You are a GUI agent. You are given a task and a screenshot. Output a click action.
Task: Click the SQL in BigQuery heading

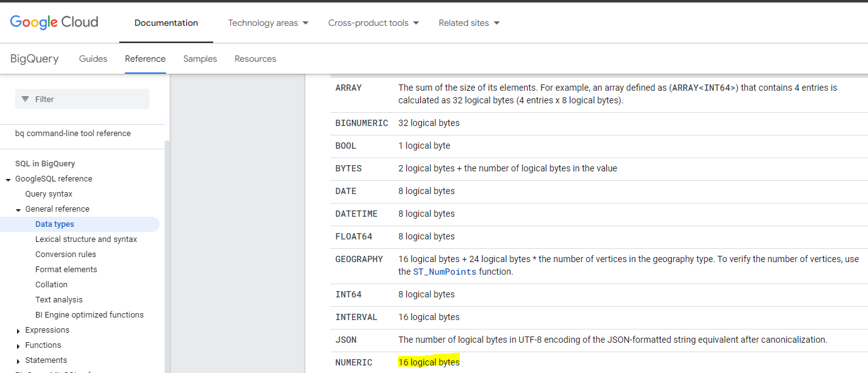45,164
